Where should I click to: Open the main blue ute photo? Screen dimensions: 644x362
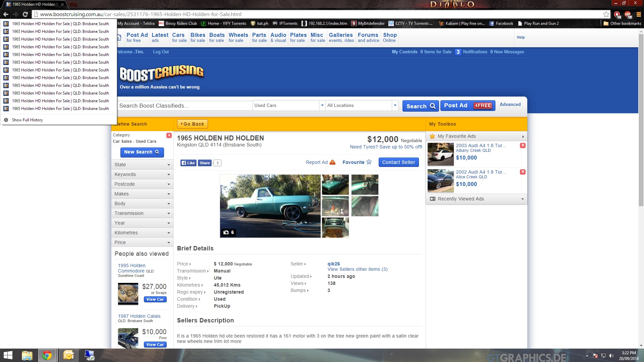tap(270, 206)
